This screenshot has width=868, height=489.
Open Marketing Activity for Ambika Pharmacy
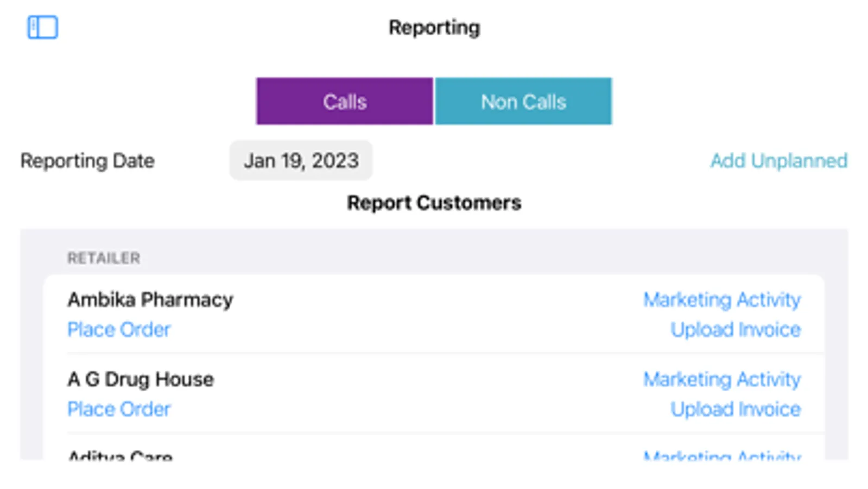[x=721, y=299]
